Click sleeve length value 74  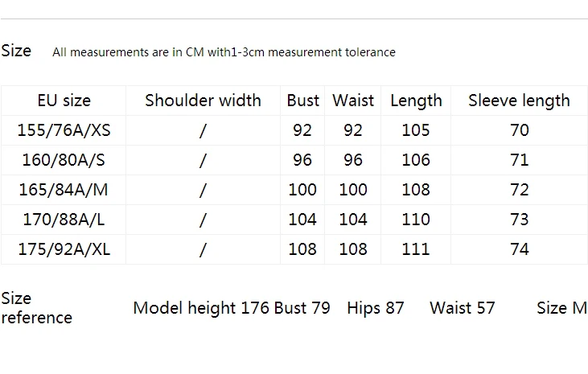tap(520, 249)
